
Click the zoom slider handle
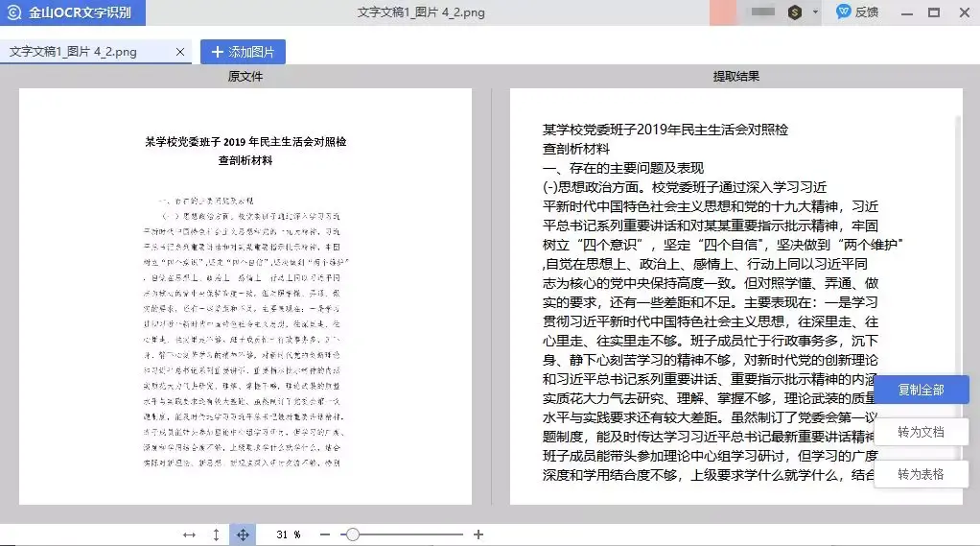[353, 534]
